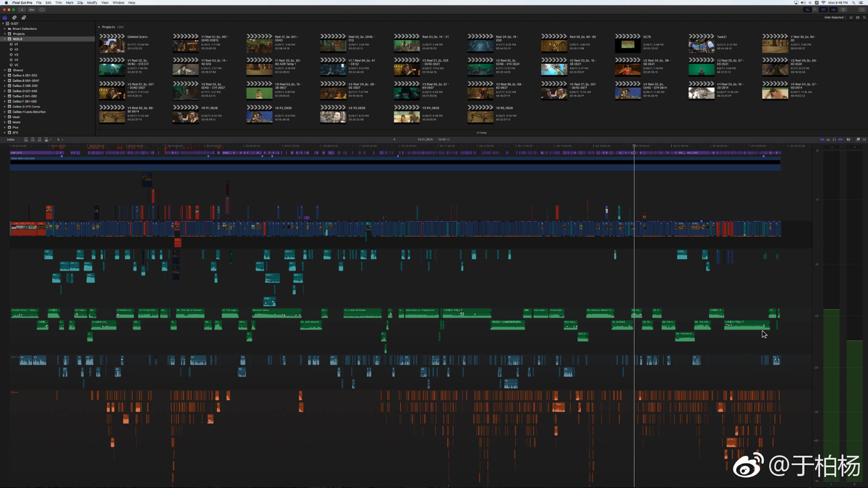Click the Share export icon

tap(861, 10)
